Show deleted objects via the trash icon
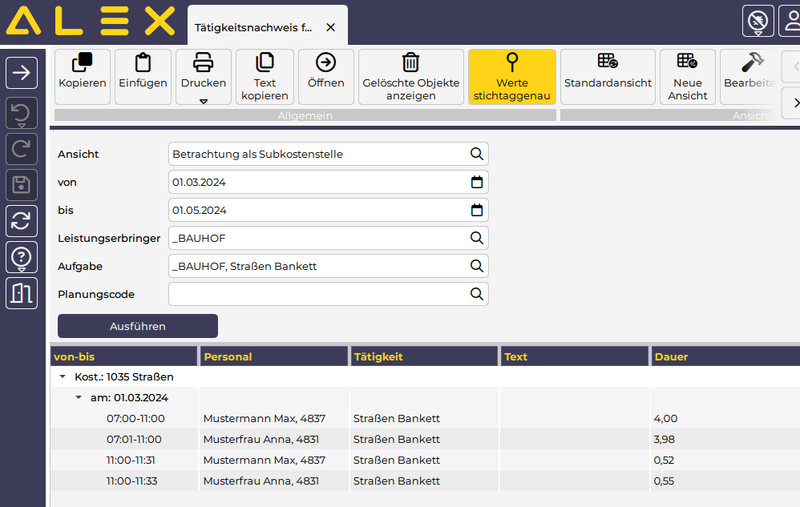 coord(411,64)
